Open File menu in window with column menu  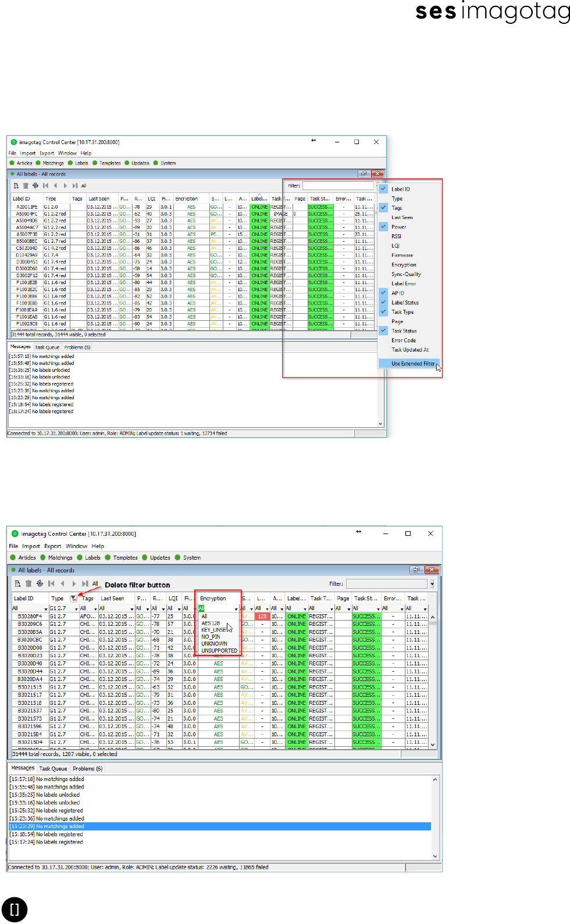[x=12, y=153]
